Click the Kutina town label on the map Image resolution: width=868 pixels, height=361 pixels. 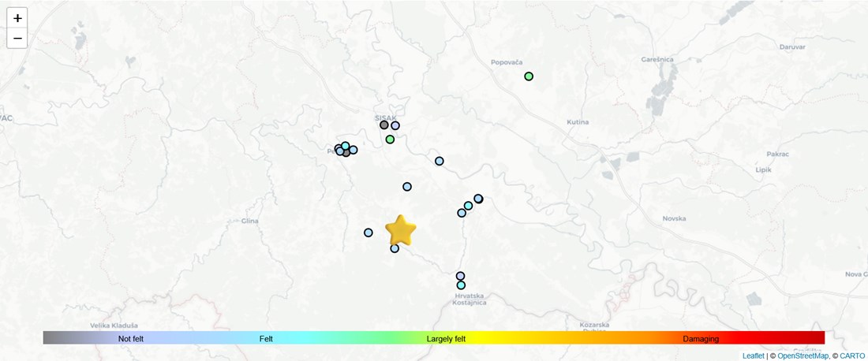coord(578,122)
